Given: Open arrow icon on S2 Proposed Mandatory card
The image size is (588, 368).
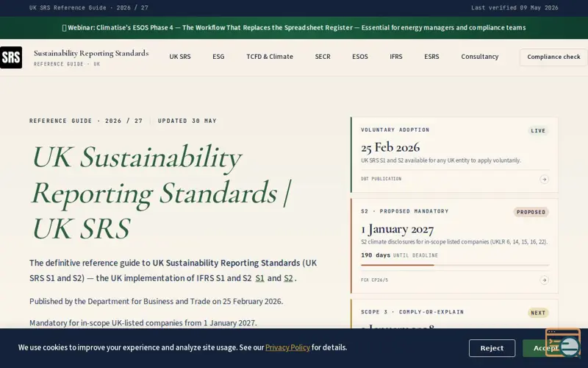Looking at the screenshot, I should click(x=544, y=280).
